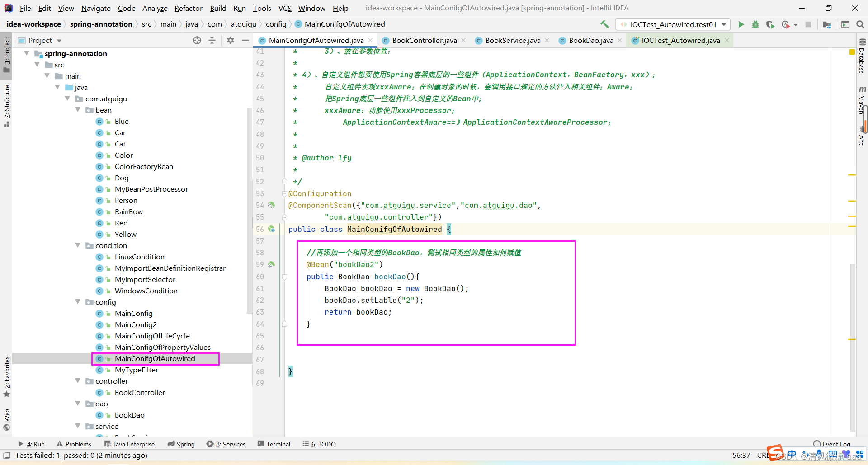Fold the bookDao method at line 60
The height and width of the screenshot is (465, 868).
coord(284,277)
